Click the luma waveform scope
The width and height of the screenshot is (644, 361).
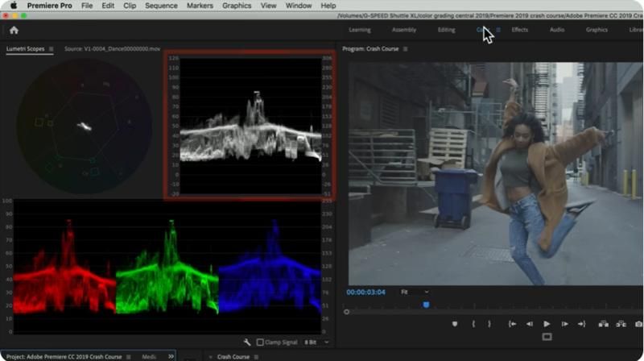point(250,125)
